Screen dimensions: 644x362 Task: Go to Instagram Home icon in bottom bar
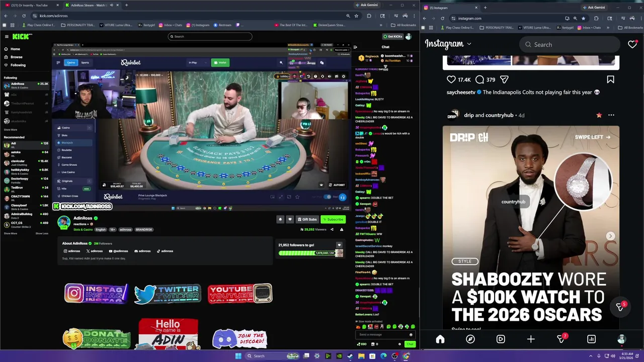(440, 339)
